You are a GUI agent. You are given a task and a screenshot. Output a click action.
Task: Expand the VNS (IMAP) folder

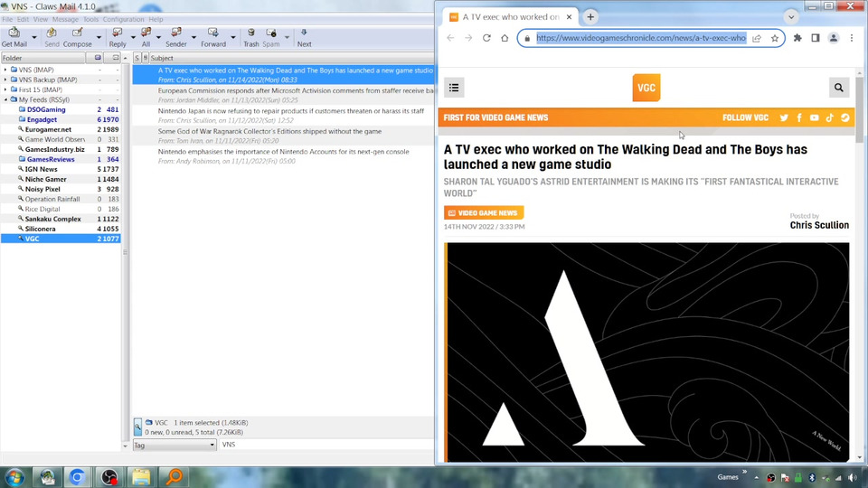click(5, 70)
